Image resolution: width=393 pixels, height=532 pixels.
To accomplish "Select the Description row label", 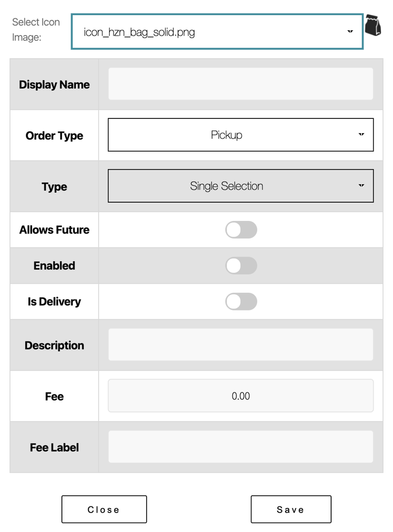I will (54, 345).
